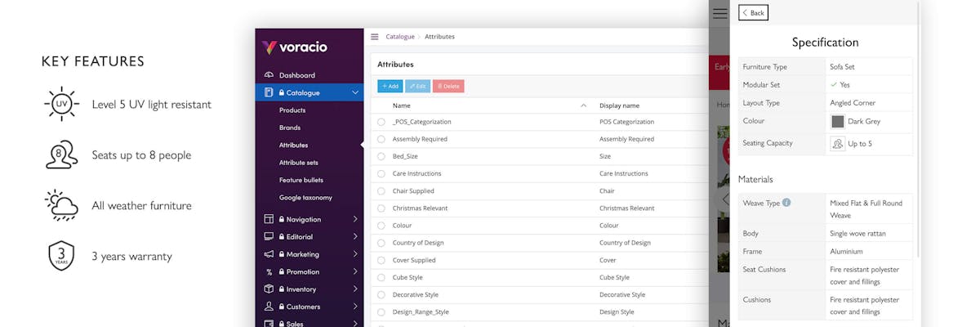980x327 pixels.
Task: Expand the Editorial section chevron
Action: click(355, 236)
